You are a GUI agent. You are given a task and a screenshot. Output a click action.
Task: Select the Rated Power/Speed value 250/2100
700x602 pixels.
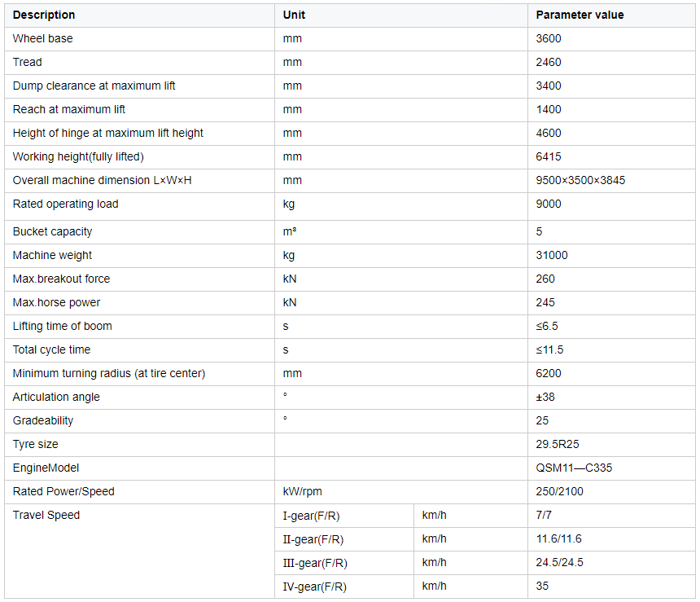(559, 492)
